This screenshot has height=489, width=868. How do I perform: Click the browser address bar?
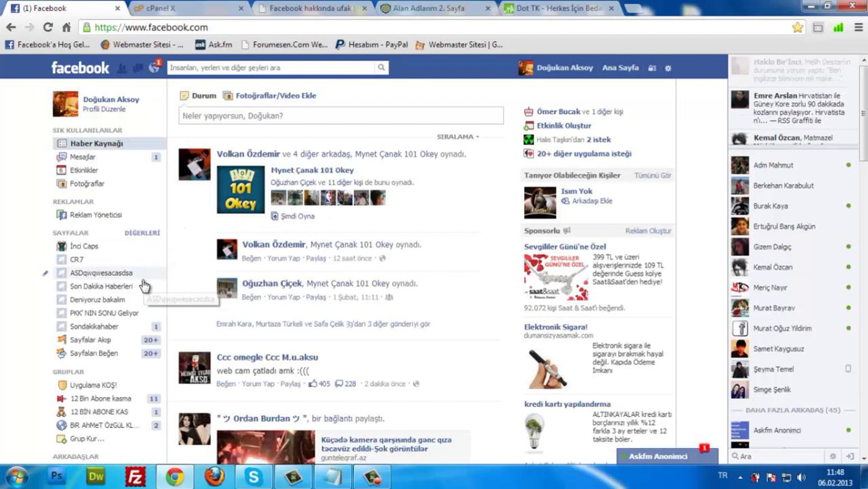pos(434,27)
